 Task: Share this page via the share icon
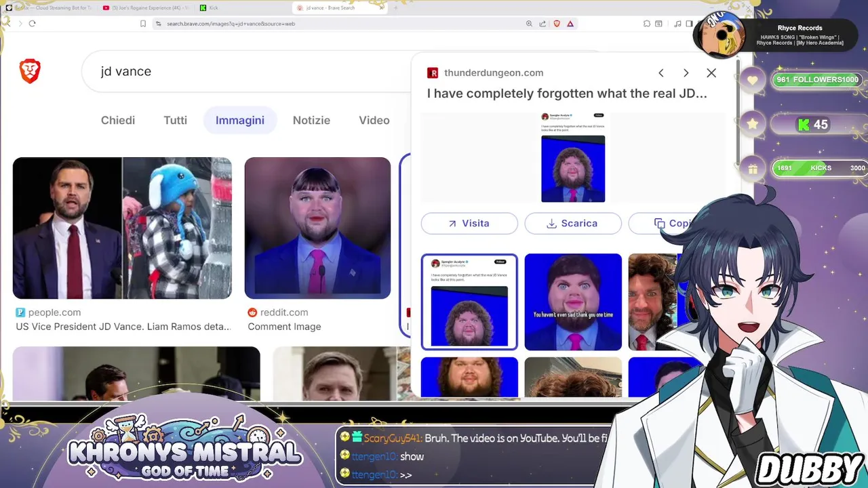click(x=542, y=23)
